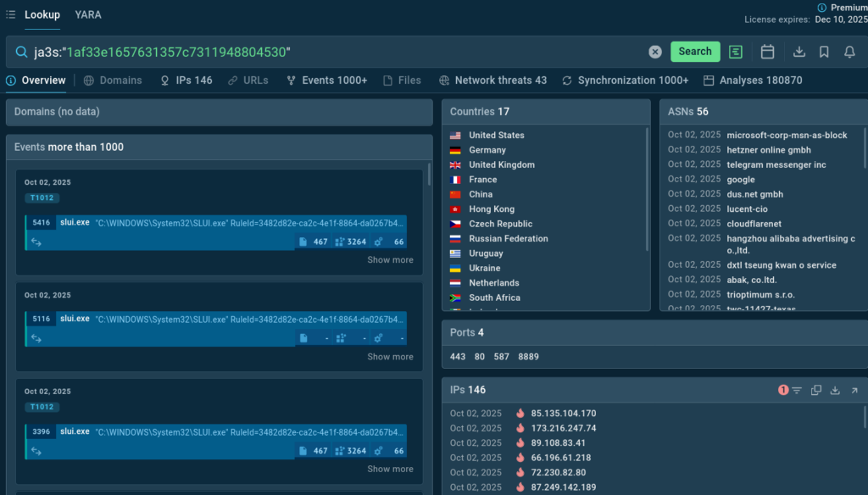Click the T1012 technique tag on first event
868x495 pixels.
[41, 198]
